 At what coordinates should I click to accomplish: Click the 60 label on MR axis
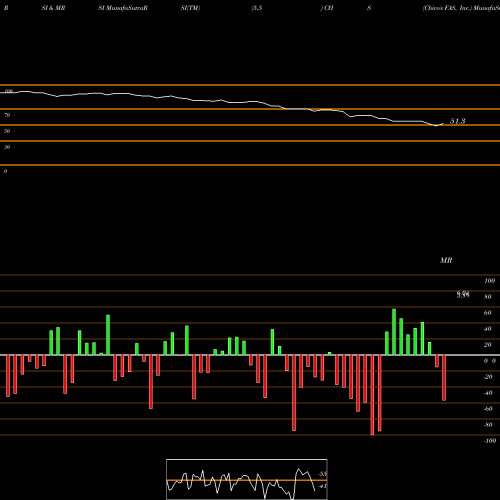pos(488,313)
